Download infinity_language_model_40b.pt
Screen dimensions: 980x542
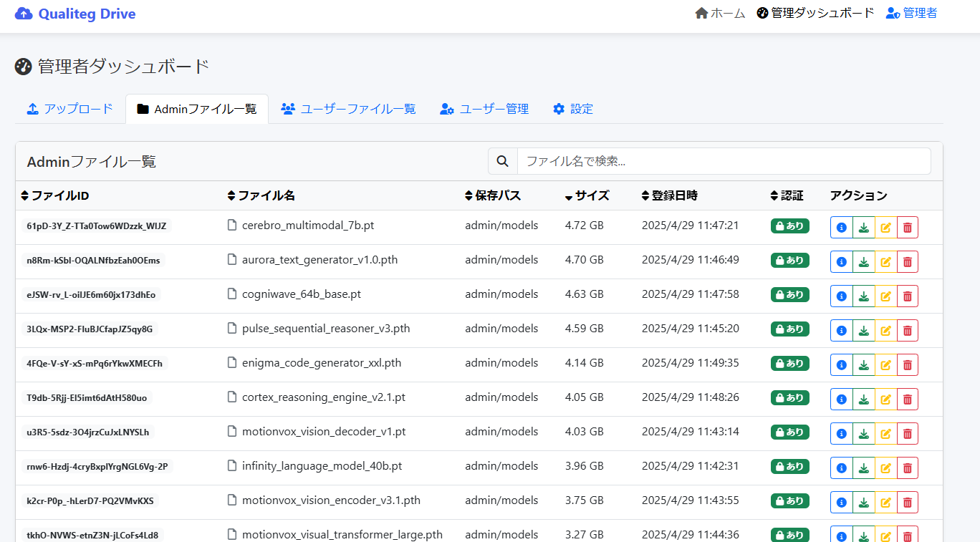(x=864, y=468)
